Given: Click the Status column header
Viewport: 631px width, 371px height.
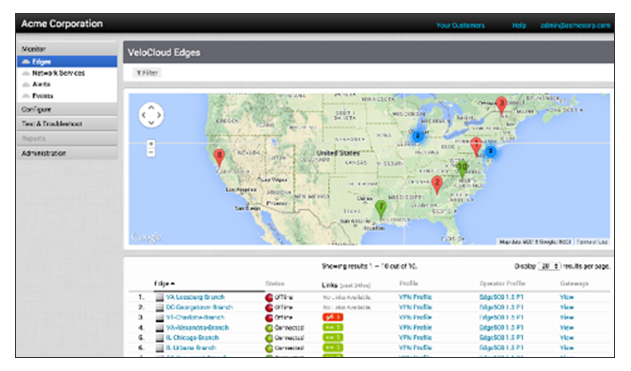Looking at the screenshot, I should click(x=275, y=284).
